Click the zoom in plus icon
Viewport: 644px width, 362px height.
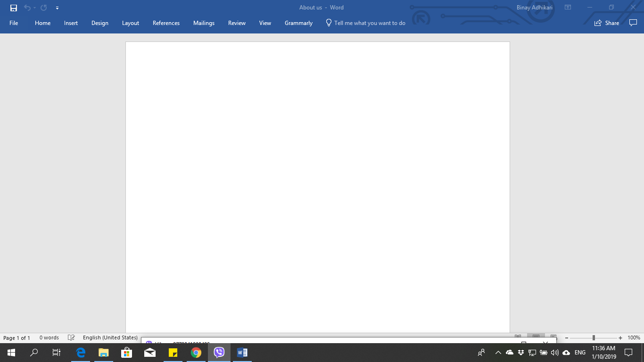pyautogui.click(x=620, y=337)
